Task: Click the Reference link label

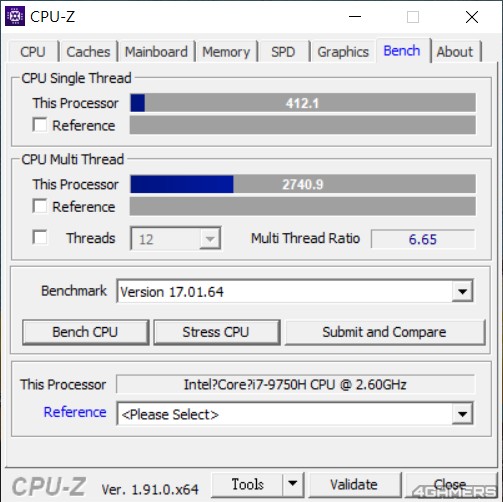Action: coord(75,412)
